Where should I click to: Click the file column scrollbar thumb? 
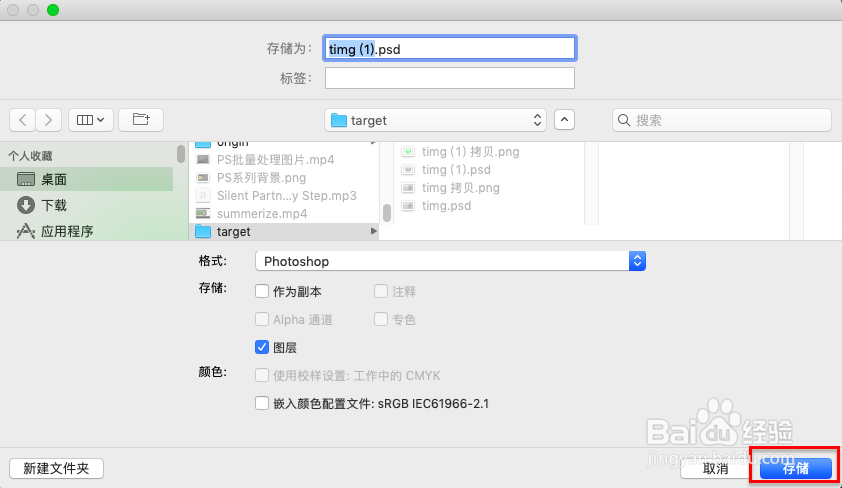point(387,213)
